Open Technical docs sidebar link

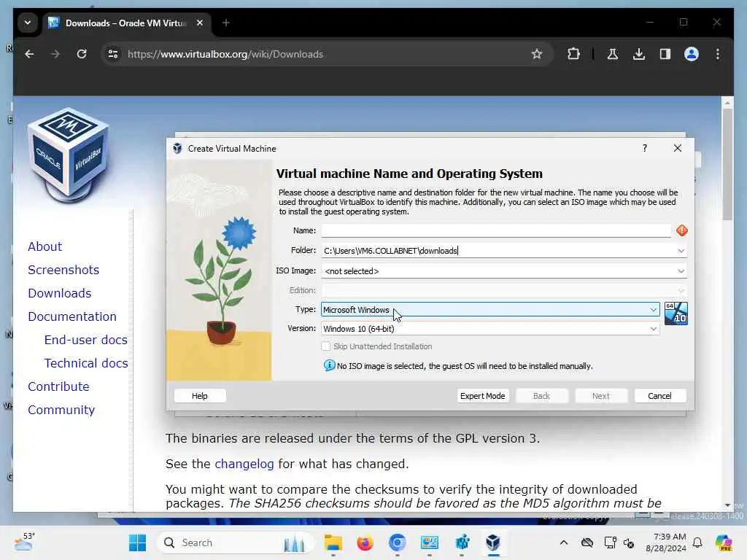pyautogui.click(x=86, y=363)
